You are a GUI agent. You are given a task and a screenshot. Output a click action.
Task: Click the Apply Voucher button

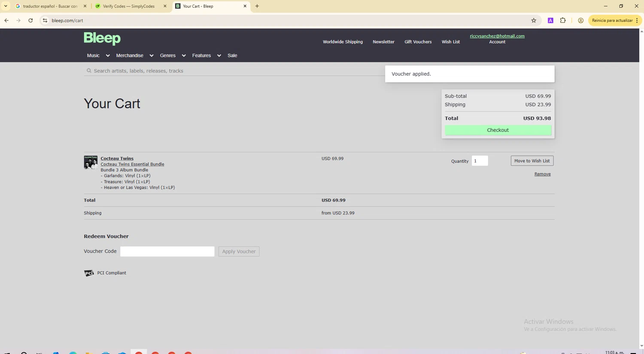239,251
